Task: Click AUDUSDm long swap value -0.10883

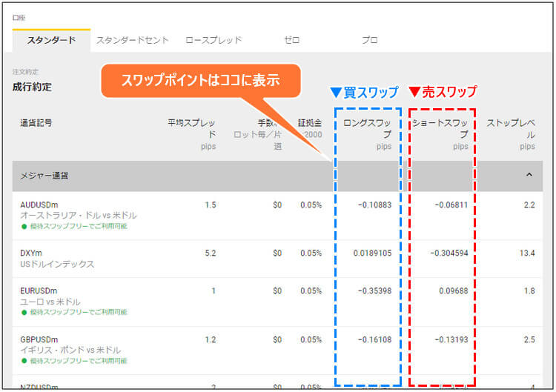Action: (x=375, y=205)
